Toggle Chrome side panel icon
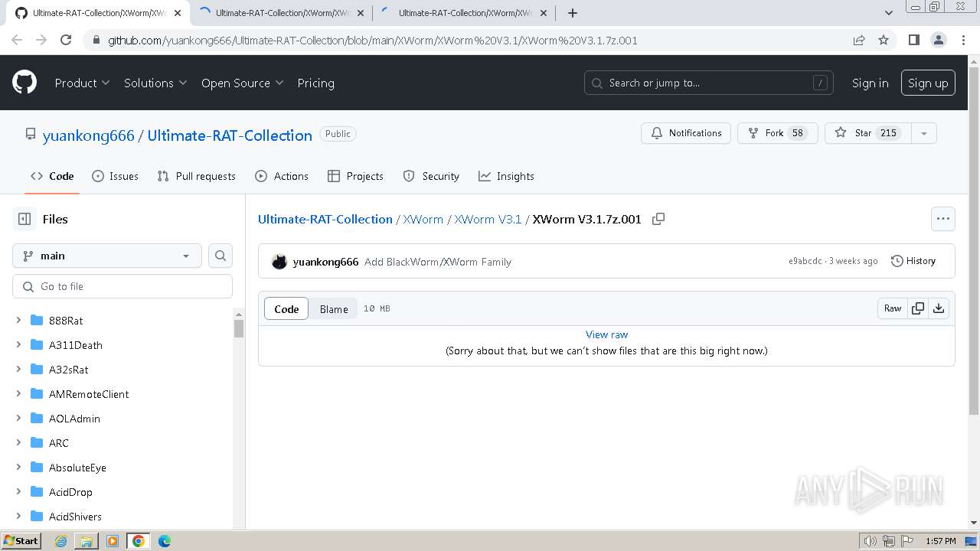 (913, 40)
